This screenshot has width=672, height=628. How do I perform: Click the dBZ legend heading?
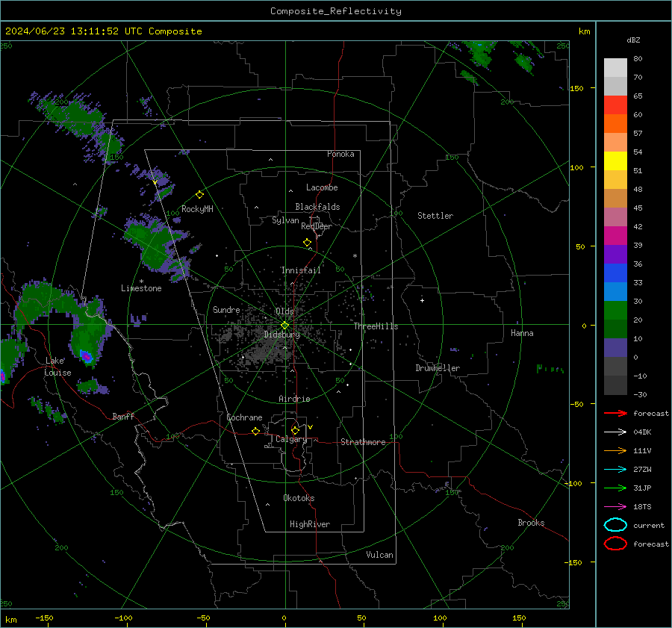pos(633,40)
